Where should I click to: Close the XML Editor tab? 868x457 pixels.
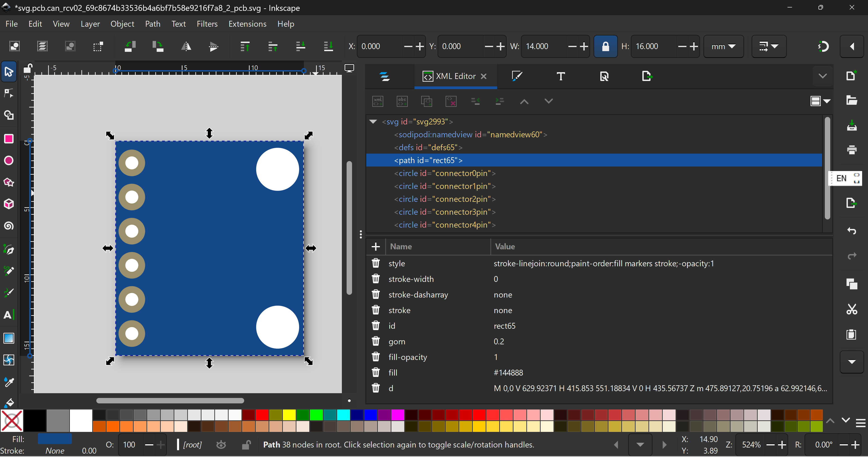484,76
